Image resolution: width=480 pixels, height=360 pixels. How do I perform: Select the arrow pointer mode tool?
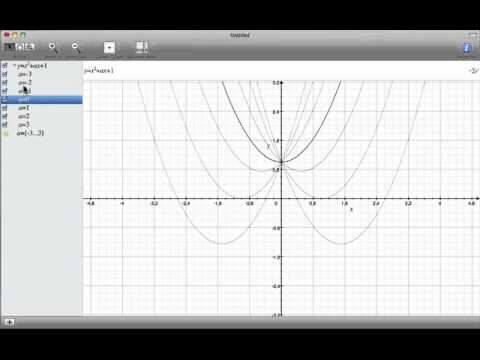(x=9, y=47)
